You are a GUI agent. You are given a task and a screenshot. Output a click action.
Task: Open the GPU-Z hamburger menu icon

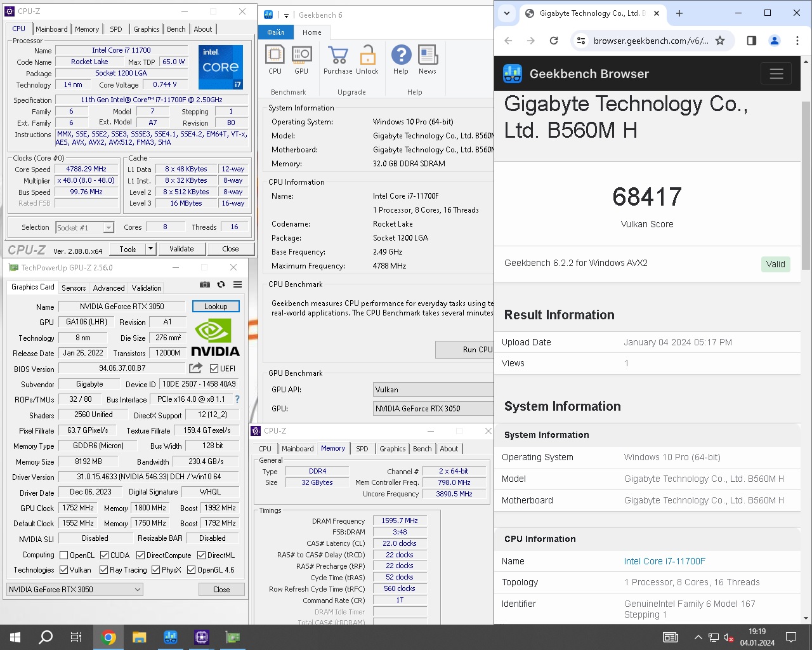click(x=237, y=284)
